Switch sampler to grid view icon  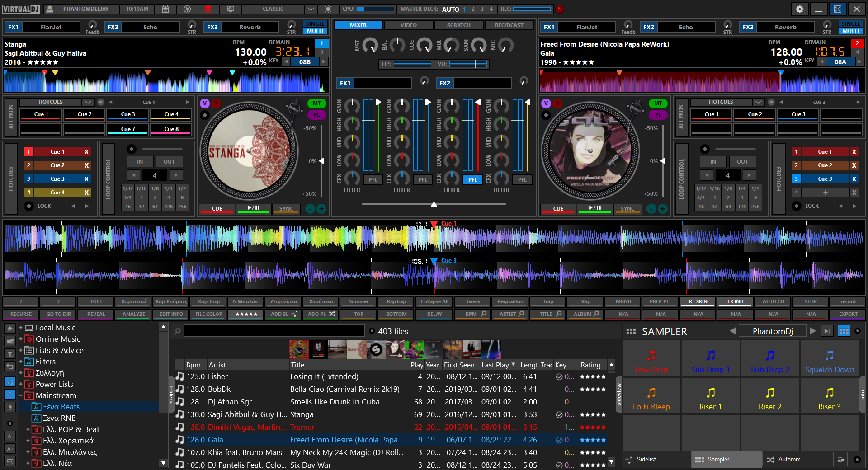click(844, 331)
